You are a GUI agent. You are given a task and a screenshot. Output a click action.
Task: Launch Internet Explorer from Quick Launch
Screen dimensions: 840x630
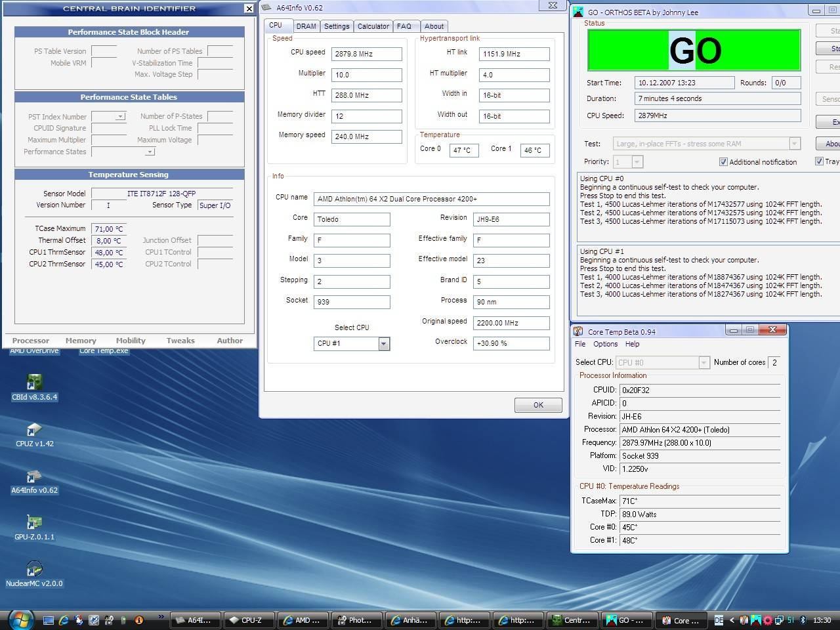point(64,619)
